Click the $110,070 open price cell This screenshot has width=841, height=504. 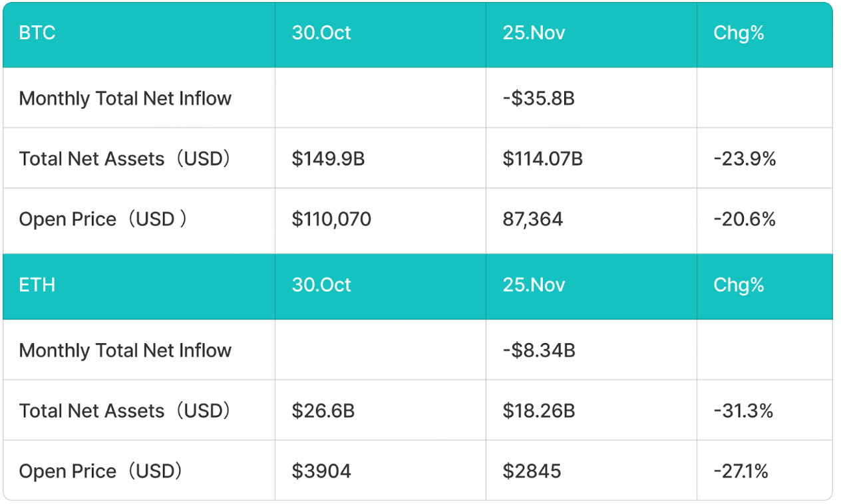(x=331, y=219)
